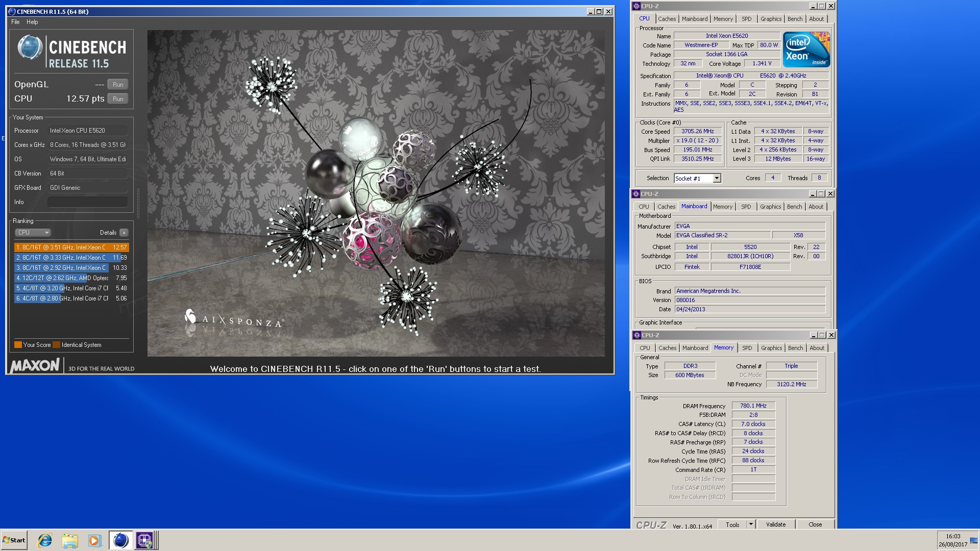Expand ranking Details arrow button
This screenshot has width=980, height=551.
[x=124, y=233]
